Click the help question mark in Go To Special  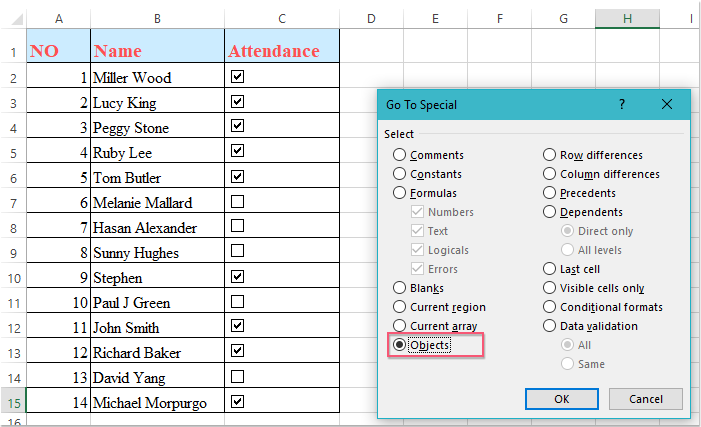[x=621, y=105]
